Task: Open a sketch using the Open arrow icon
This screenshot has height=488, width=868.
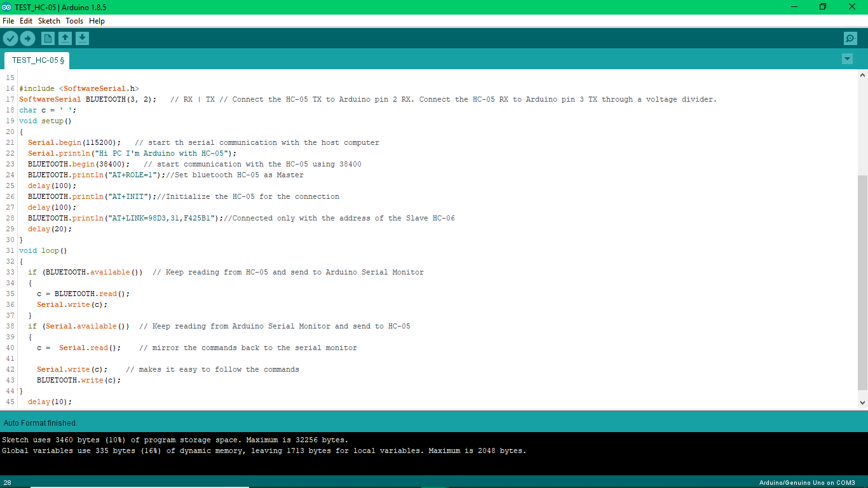Action: 65,39
